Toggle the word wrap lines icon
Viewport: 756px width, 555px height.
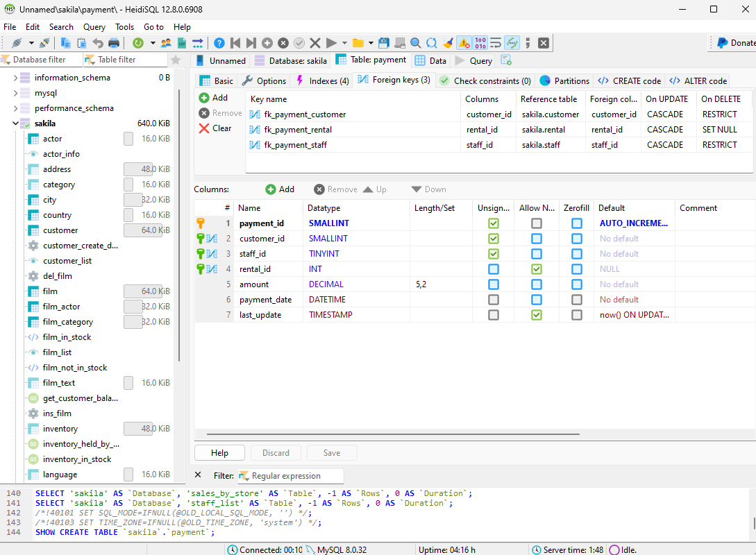(x=496, y=43)
